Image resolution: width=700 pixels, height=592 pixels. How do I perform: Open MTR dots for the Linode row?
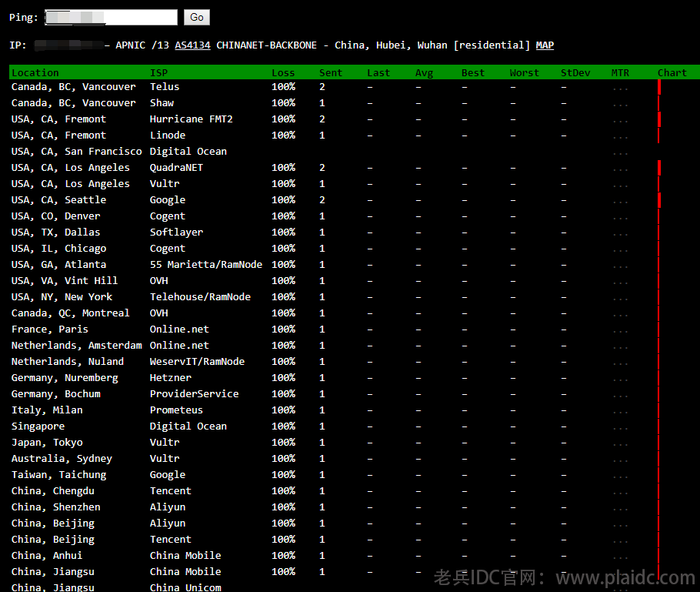coord(620,137)
